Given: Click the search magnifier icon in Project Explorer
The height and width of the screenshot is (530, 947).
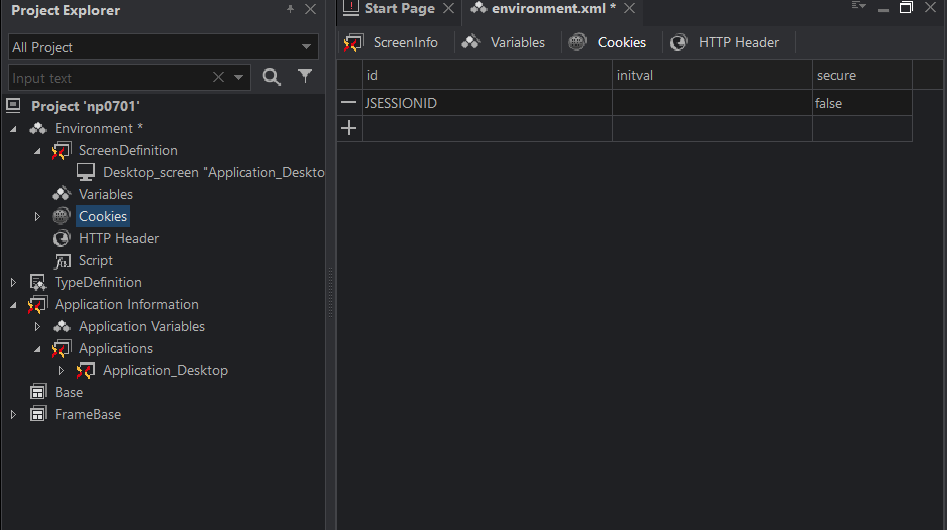Looking at the screenshot, I should click(271, 77).
